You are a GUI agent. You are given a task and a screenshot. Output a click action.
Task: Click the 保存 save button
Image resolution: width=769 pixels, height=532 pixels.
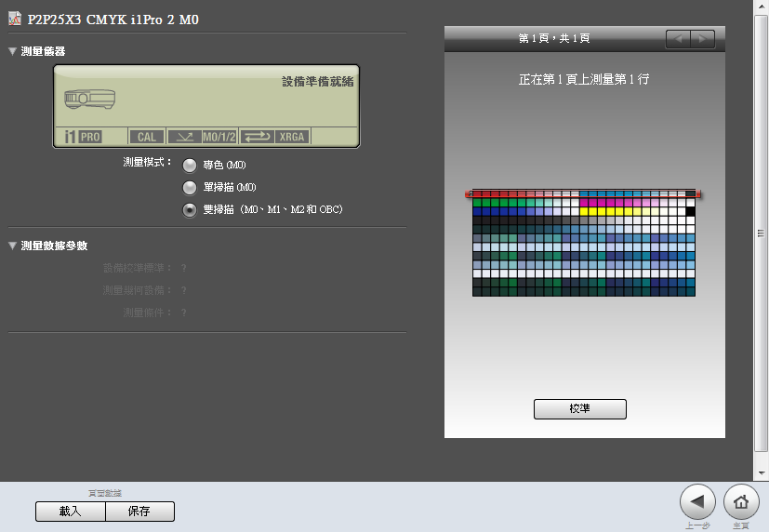click(139, 512)
